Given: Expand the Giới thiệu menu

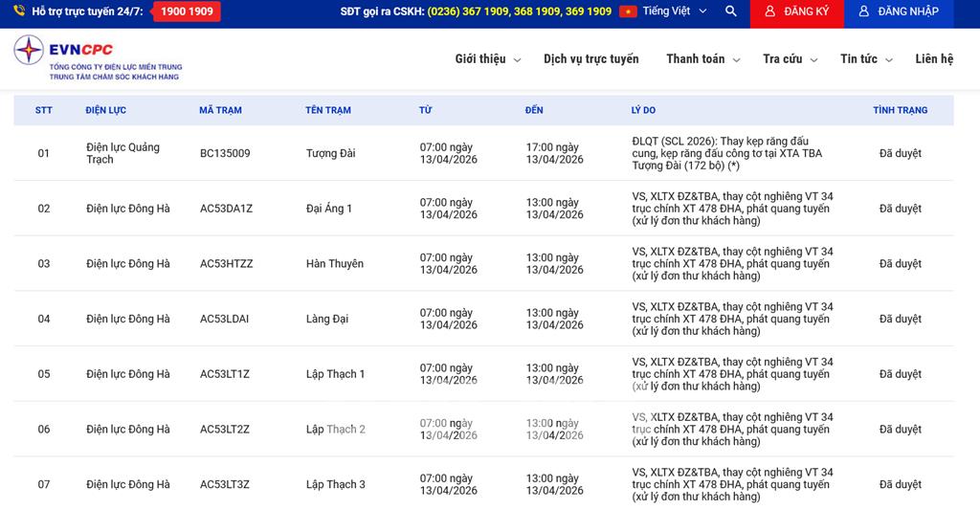Looking at the screenshot, I should click(x=487, y=59).
